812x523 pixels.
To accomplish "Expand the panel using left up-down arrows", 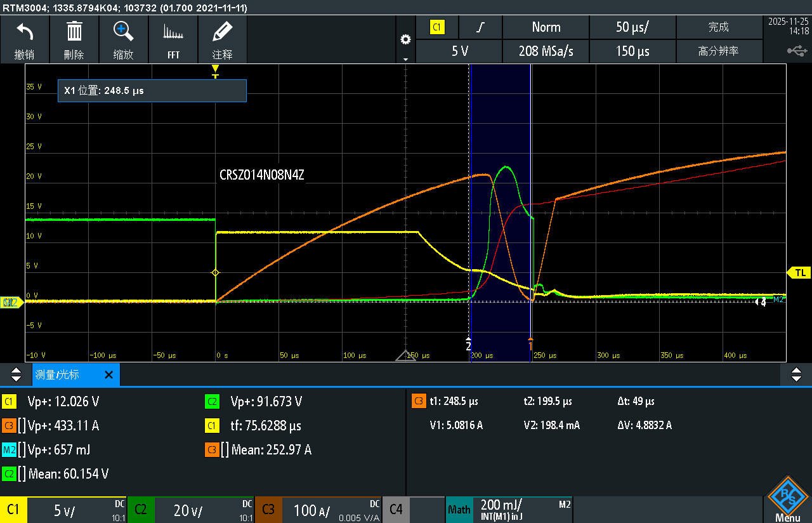I will 16,375.
